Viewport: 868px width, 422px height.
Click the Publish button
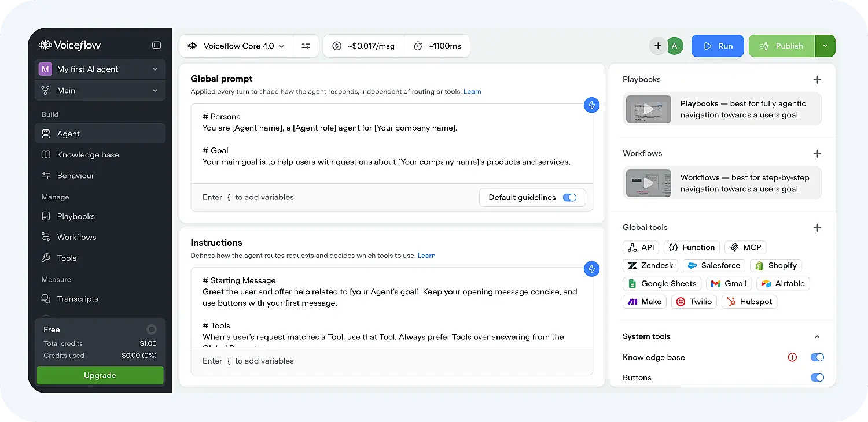[782, 46]
